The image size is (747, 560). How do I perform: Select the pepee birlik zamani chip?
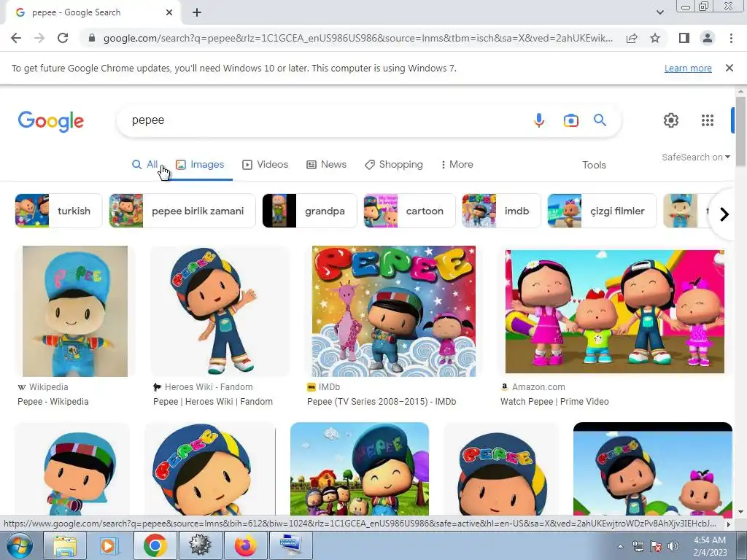[x=182, y=211]
